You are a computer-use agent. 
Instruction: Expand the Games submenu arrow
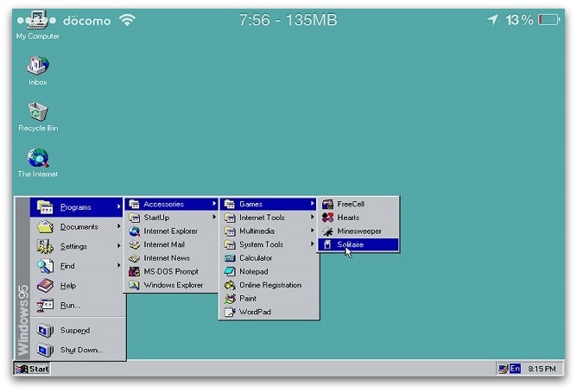312,204
